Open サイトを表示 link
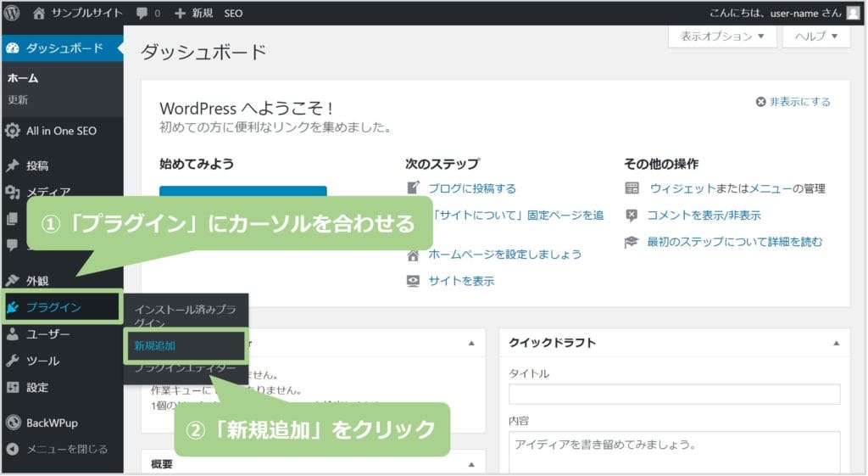The width and height of the screenshot is (868, 476). coord(461,281)
